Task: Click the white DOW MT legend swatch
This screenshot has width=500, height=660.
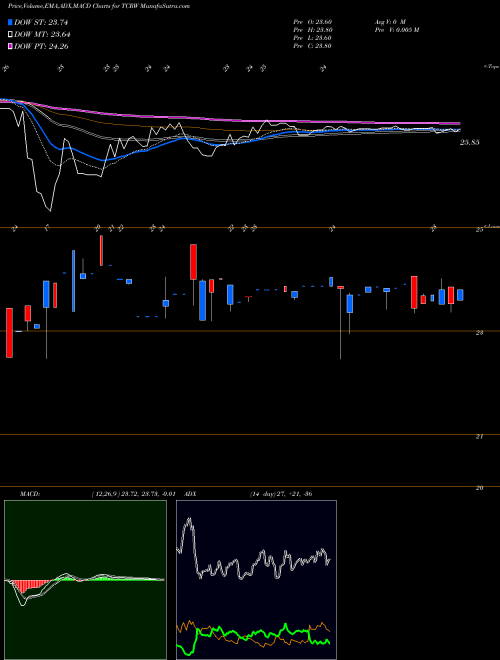Action: 11,35
